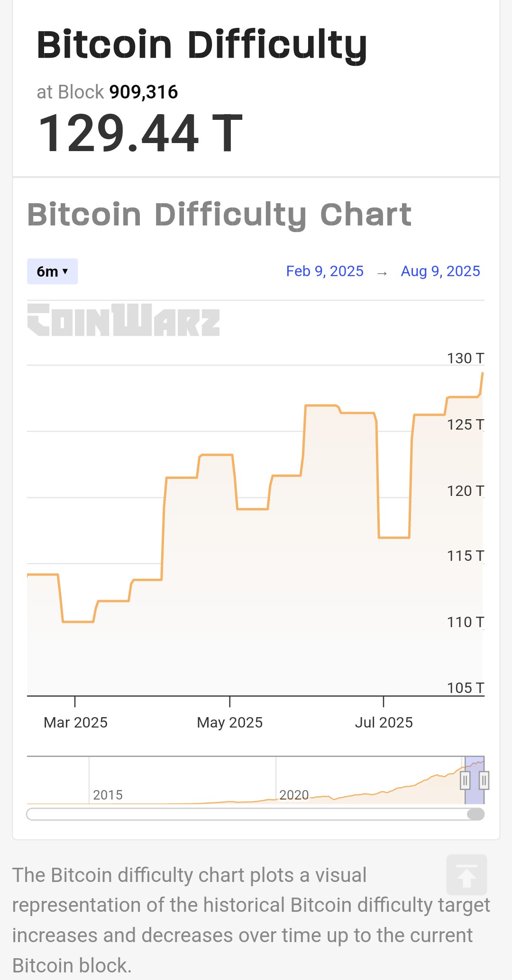
Task: Click the CoinWarz watermark logo
Action: point(124,320)
